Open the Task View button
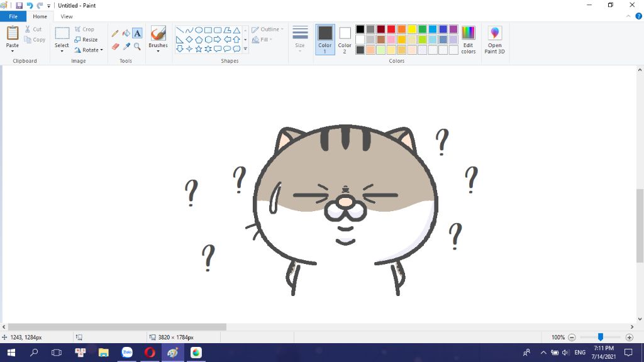The width and height of the screenshot is (644, 362). coord(57,353)
